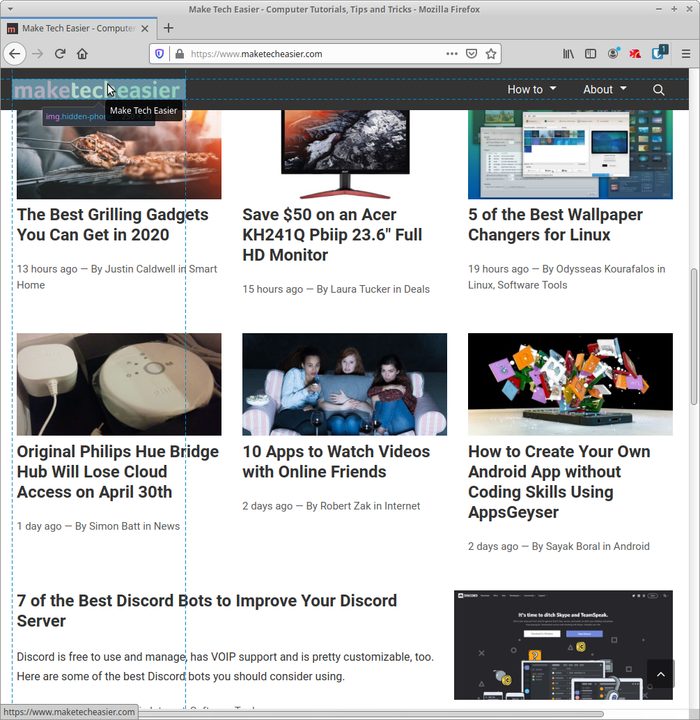Click author Justin Caldwell
This screenshot has height=720, width=700.
point(140,269)
